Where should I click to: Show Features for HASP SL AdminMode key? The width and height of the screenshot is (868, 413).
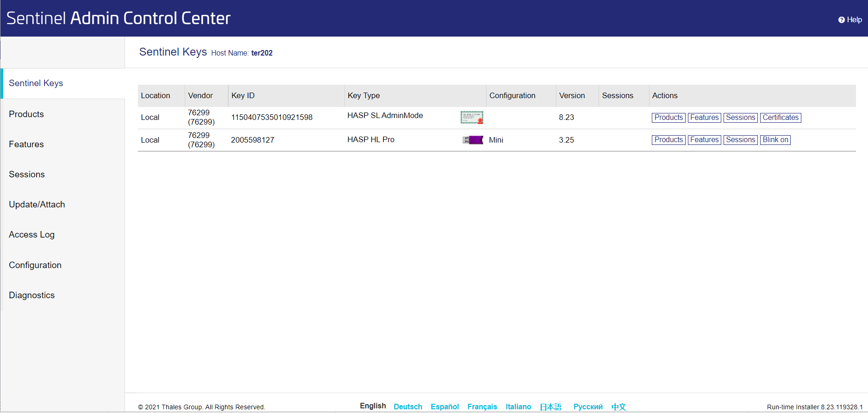(x=704, y=118)
